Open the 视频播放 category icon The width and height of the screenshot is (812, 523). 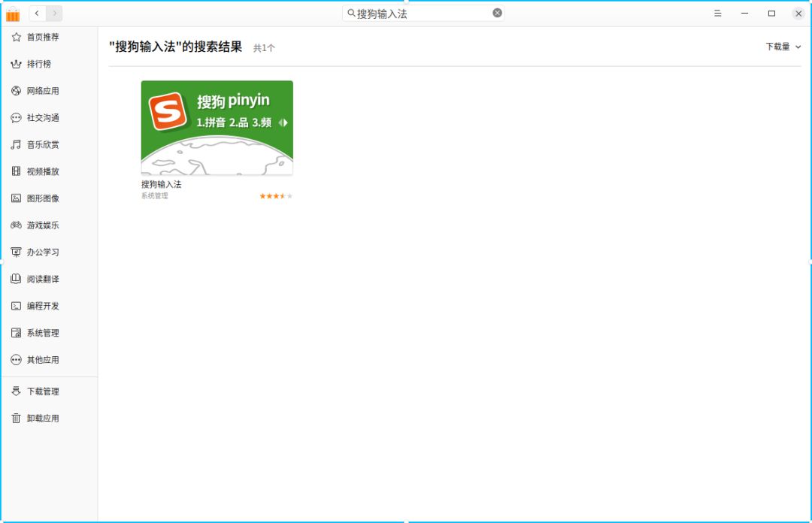16,171
